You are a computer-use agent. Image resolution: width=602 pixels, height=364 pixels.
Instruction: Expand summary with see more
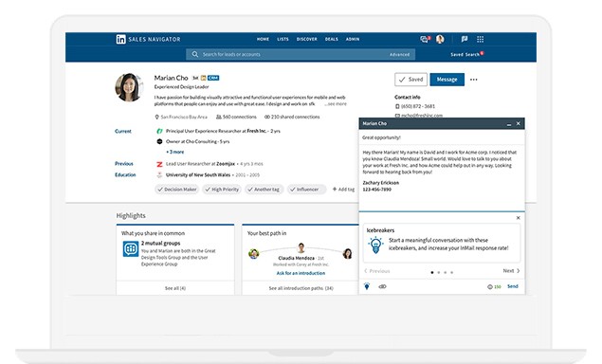pyautogui.click(x=336, y=104)
